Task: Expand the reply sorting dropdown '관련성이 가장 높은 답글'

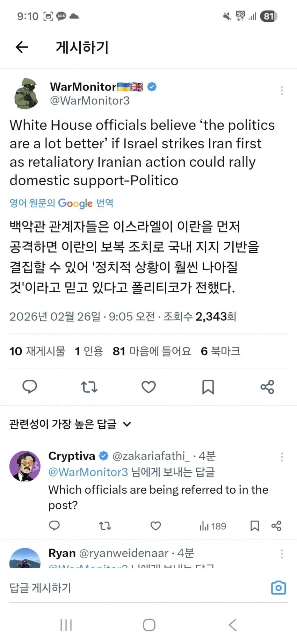Action: (x=70, y=424)
